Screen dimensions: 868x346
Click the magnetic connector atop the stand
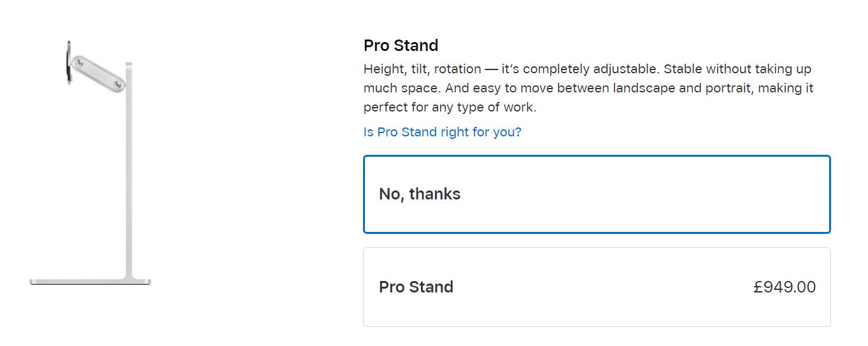click(x=69, y=62)
